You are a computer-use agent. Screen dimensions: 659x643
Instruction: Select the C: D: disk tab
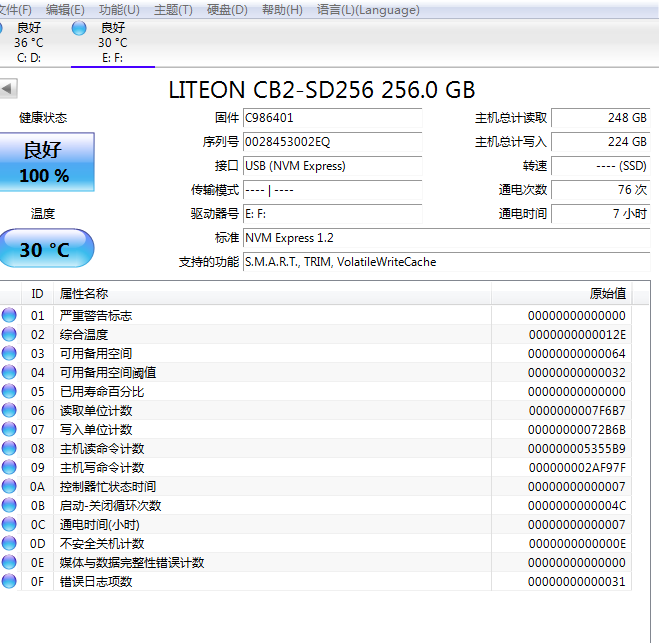click(29, 42)
